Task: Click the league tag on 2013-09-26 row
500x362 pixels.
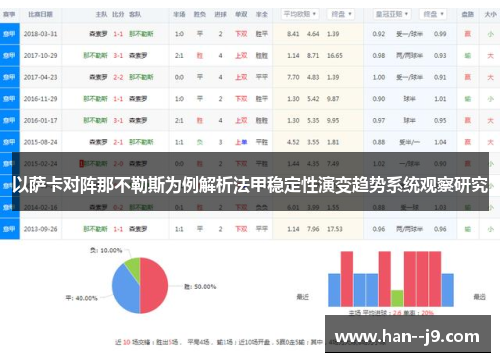Action: click(x=10, y=229)
